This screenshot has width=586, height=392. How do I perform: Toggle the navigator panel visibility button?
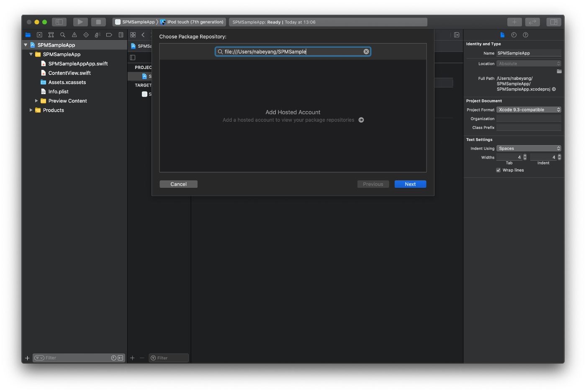(x=59, y=22)
